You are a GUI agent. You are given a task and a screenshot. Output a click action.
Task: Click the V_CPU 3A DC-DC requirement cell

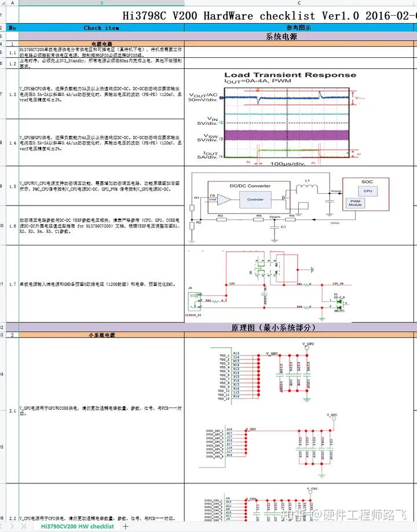[101, 94]
